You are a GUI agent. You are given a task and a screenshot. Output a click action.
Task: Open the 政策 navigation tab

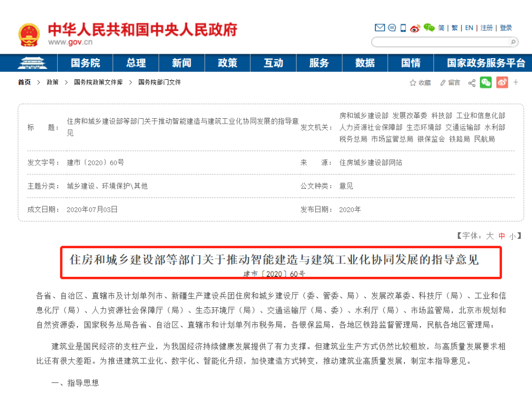(x=227, y=63)
